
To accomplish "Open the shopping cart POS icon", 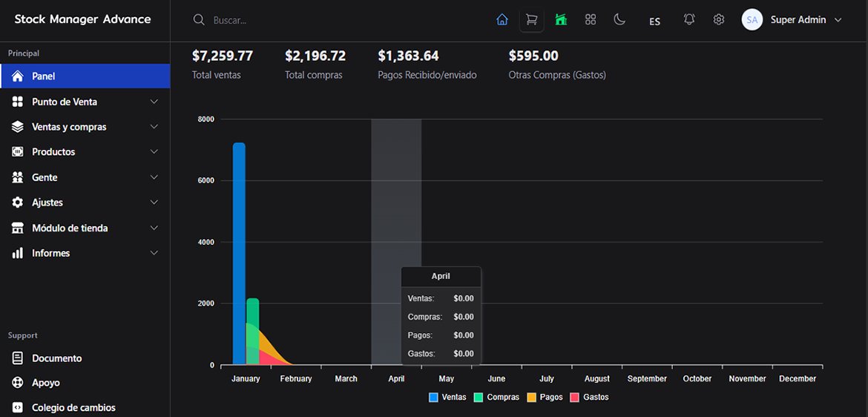I will coord(531,20).
